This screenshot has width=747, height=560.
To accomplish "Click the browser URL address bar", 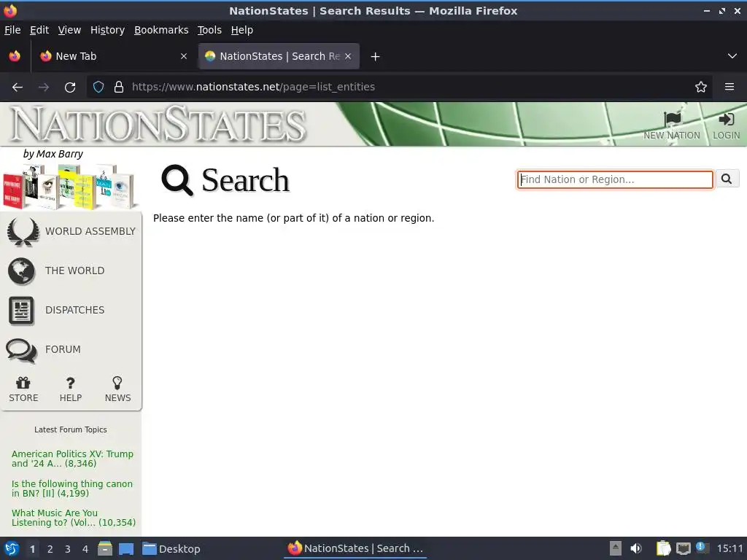I will pyautogui.click(x=399, y=87).
